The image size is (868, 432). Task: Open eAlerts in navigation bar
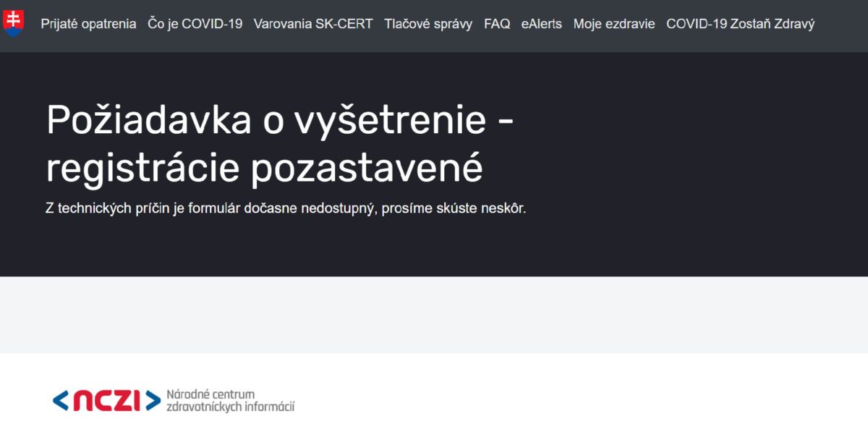(542, 24)
